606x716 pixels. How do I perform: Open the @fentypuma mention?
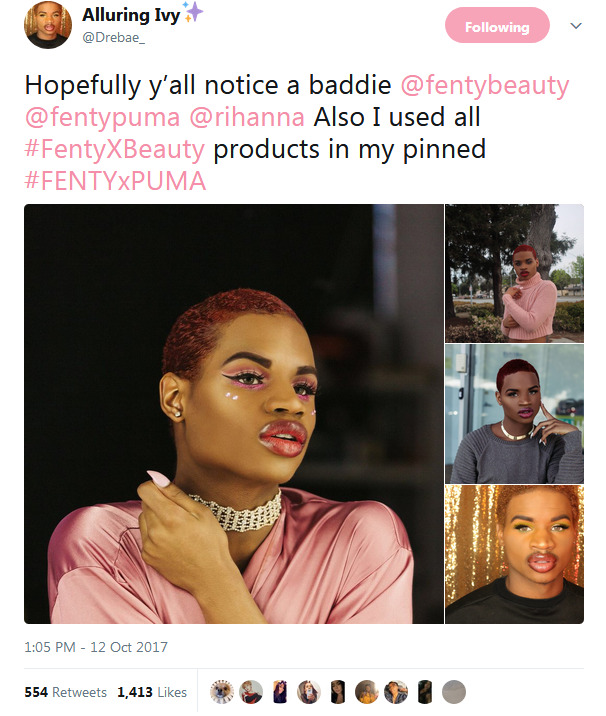102,117
